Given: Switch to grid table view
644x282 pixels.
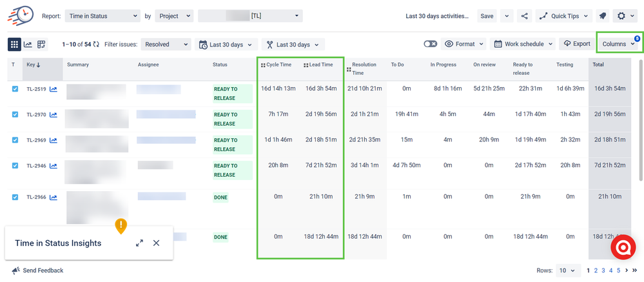Looking at the screenshot, I should coord(14,45).
